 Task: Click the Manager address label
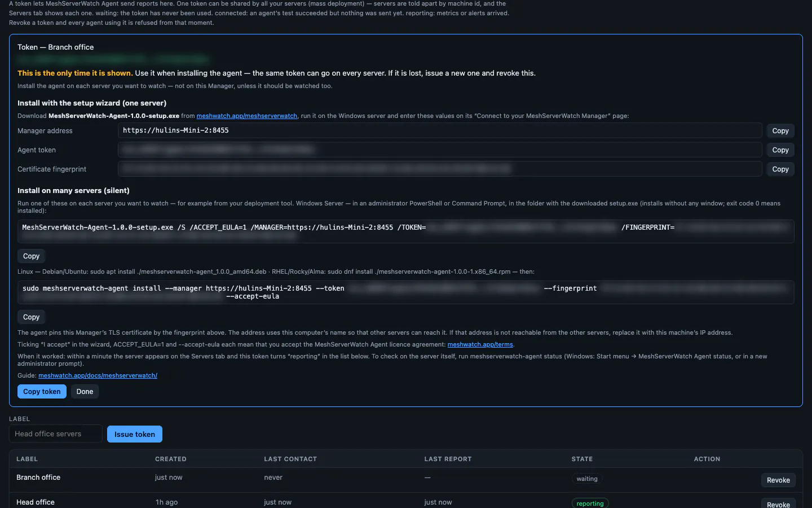(x=45, y=131)
